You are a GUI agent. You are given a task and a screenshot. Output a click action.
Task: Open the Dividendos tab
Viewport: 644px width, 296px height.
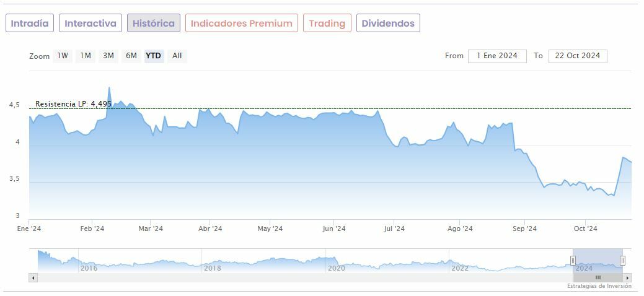click(x=388, y=24)
